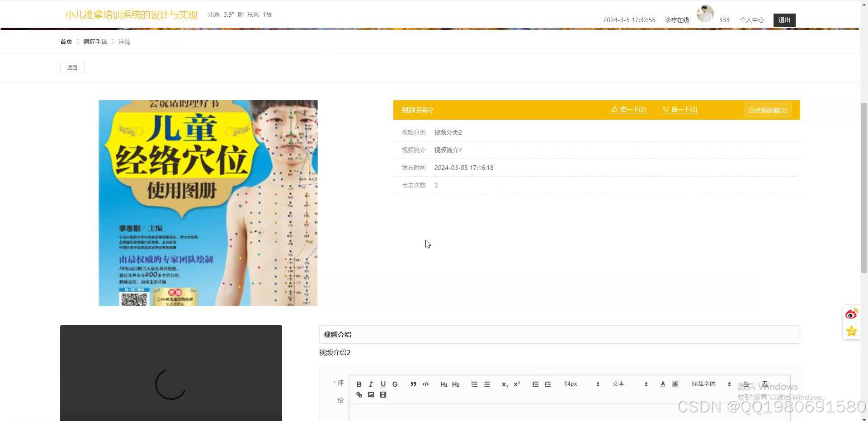868x421 pixels.
Task: Open the 文本 paragraph format dropdown
Action: [618, 384]
